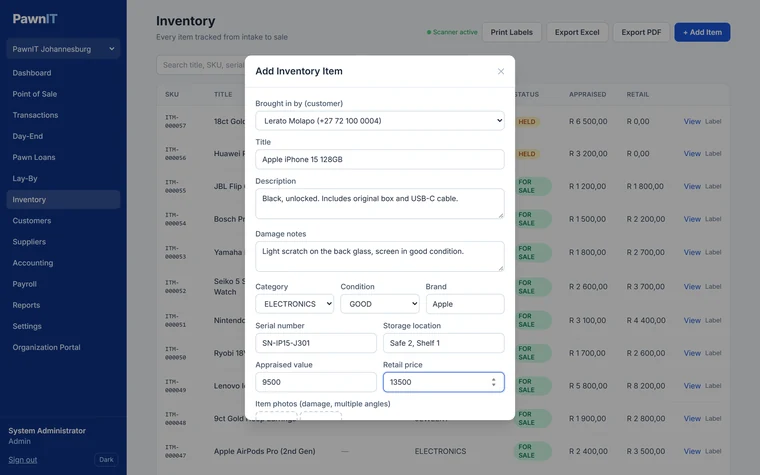This screenshot has width=760, height=475.
Task: Click the Export Excel button
Action: coord(577,32)
